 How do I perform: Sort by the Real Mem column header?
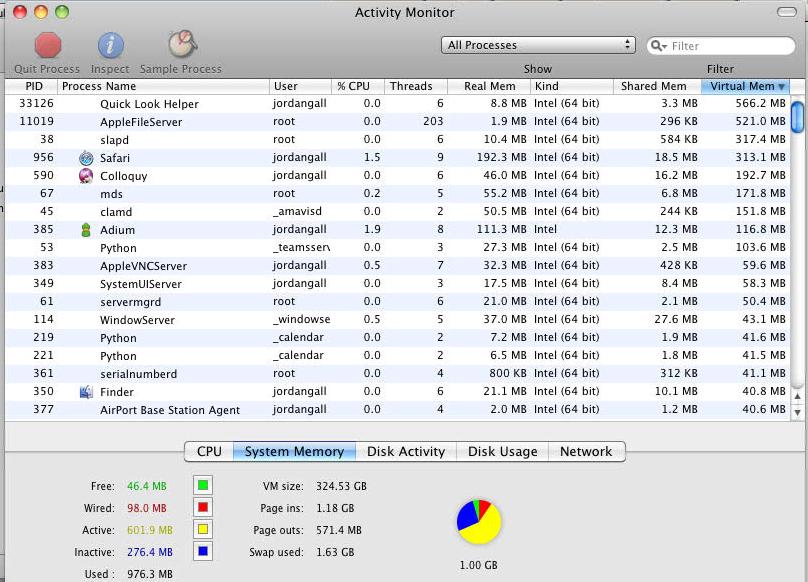[489, 86]
